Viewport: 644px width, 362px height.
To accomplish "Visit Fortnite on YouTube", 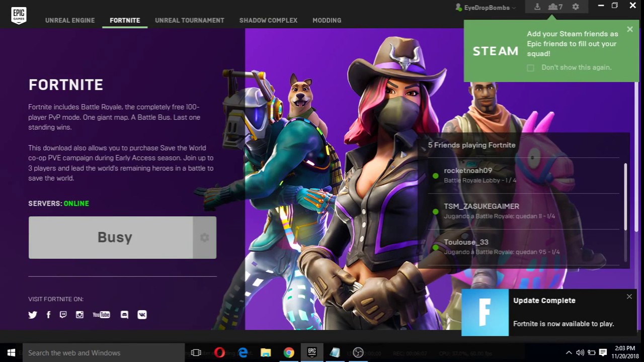I will click(101, 315).
